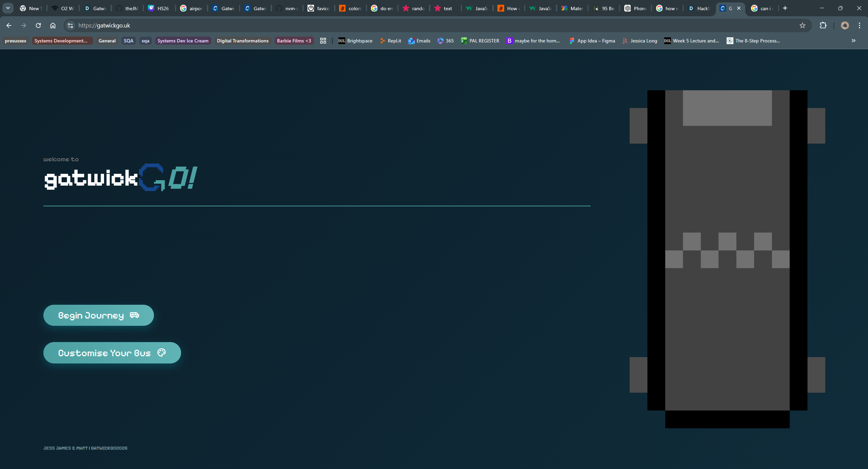Switch to the theJM GitHub tab

(128, 8)
